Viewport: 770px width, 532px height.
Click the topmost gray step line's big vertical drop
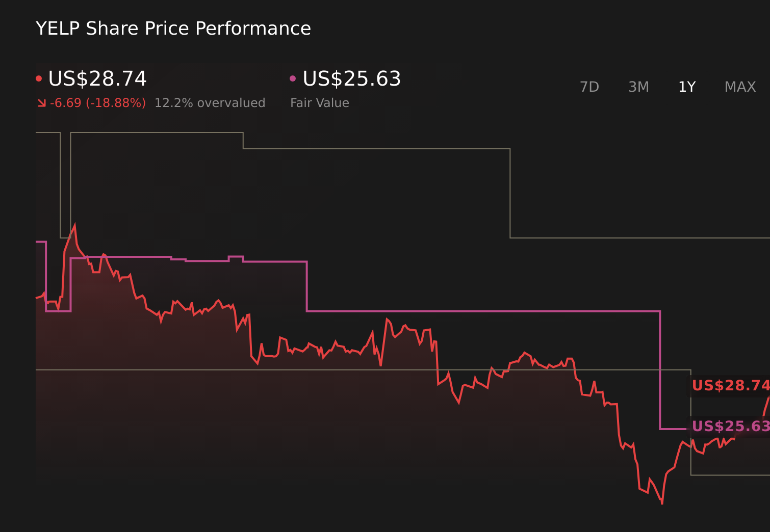point(510,194)
